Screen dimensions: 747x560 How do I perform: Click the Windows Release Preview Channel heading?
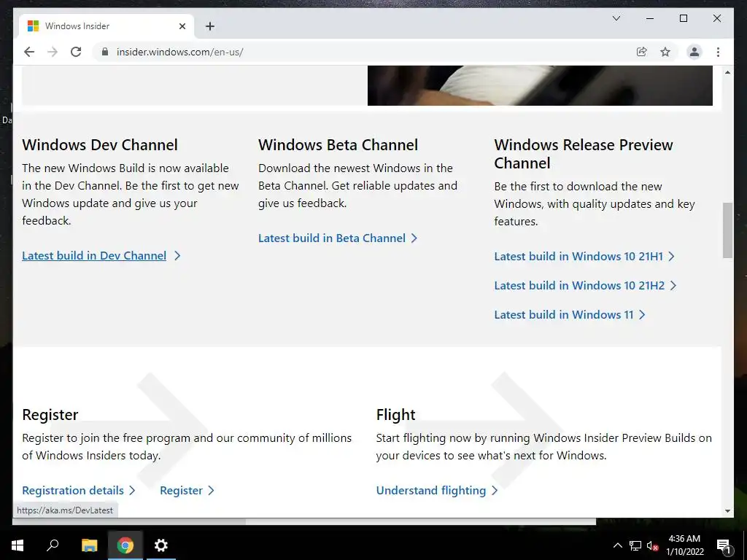[584, 153]
